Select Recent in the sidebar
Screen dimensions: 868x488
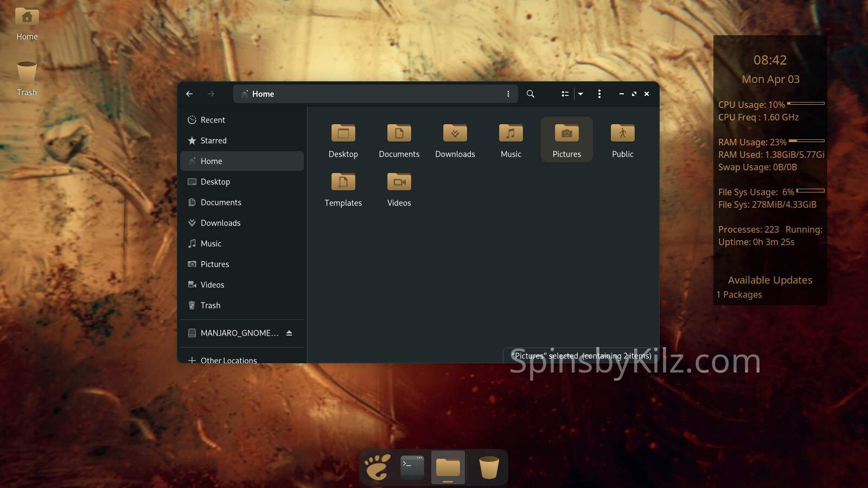213,120
